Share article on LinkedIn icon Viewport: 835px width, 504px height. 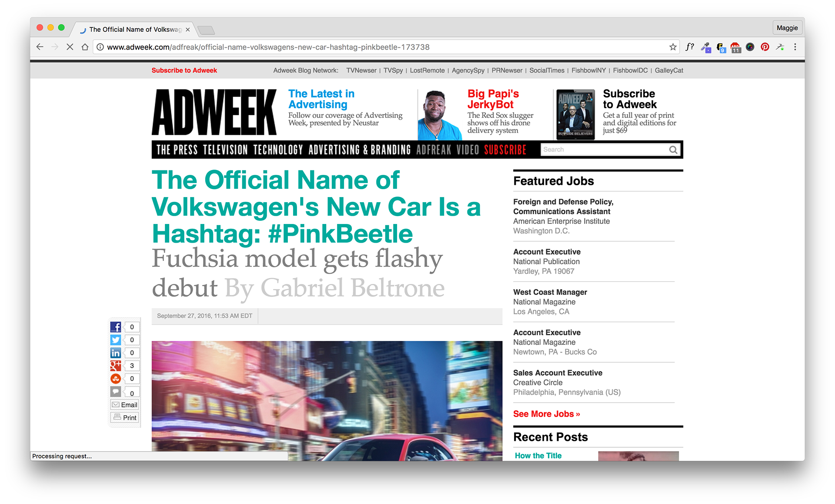click(116, 353)
